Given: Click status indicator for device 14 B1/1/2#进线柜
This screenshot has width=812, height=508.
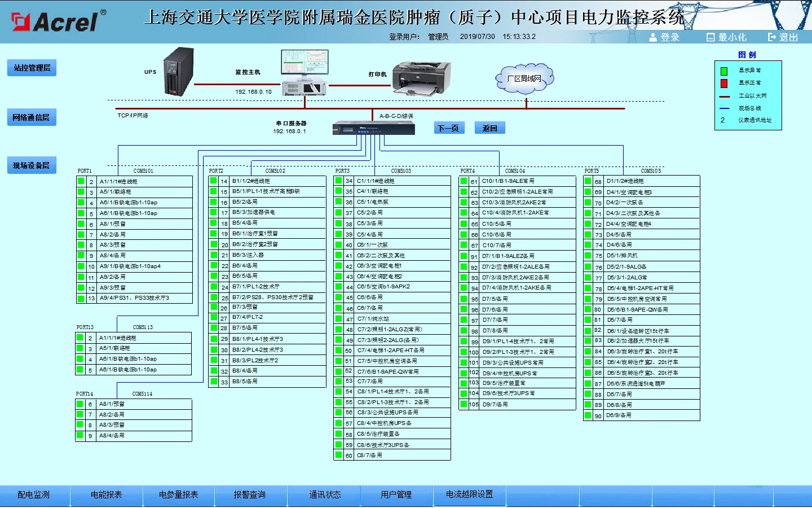Looking at the screenshot, I should pos(214,181).
